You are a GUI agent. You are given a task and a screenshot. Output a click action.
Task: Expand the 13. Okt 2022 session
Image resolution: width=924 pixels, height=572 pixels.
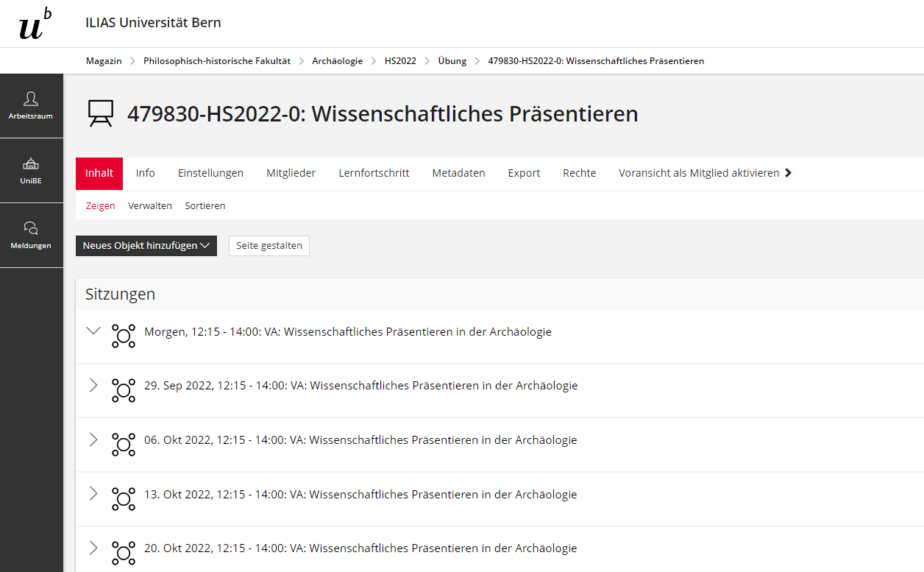tap(93, 493)
